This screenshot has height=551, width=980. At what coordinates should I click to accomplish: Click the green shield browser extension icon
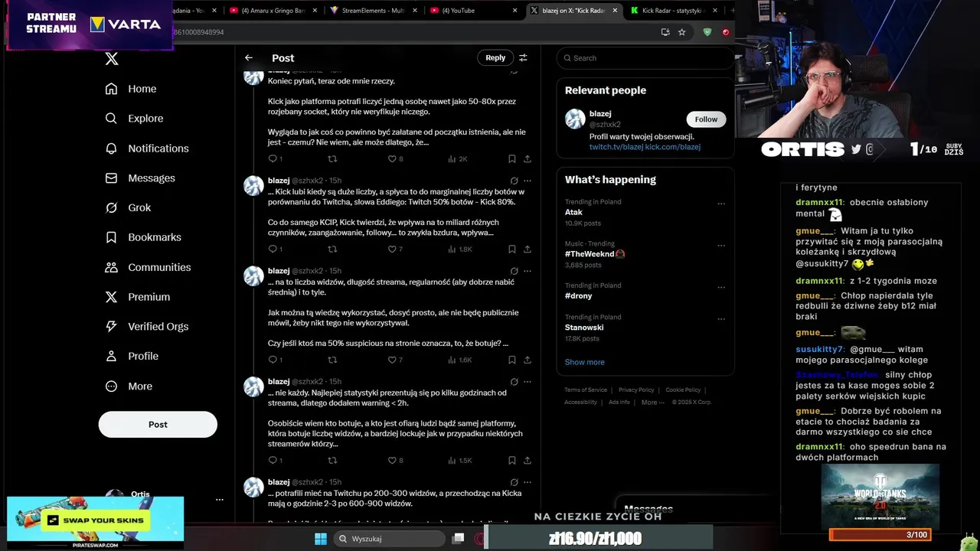coord(707,32)
